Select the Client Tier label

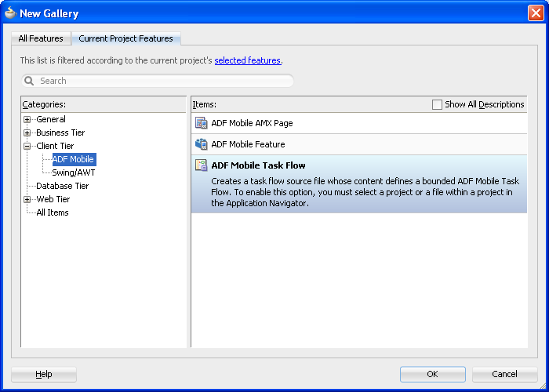pyautogui.click(x=55, y=146)
